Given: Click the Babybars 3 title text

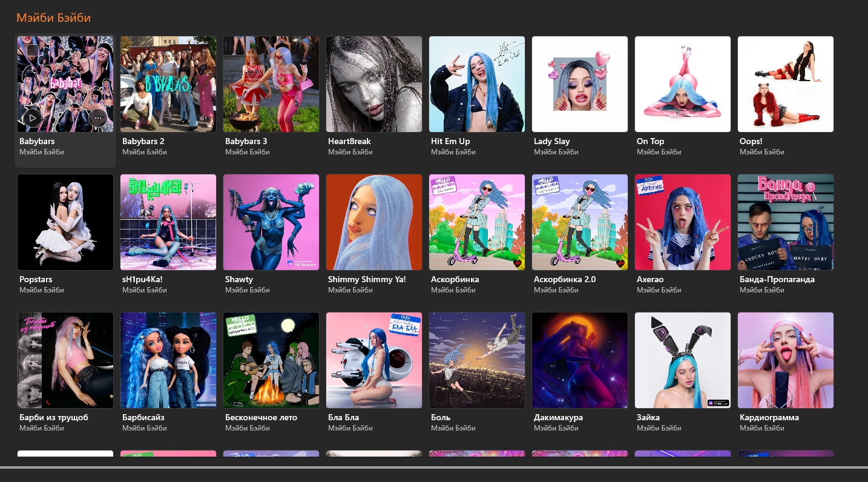Looking at the screenshot, I should [246, 141].
